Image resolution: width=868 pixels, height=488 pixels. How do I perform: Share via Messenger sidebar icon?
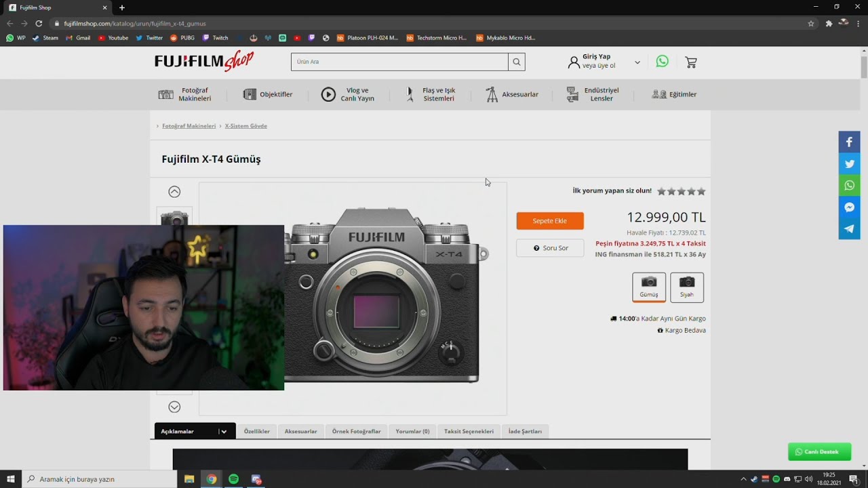[849, 207]
